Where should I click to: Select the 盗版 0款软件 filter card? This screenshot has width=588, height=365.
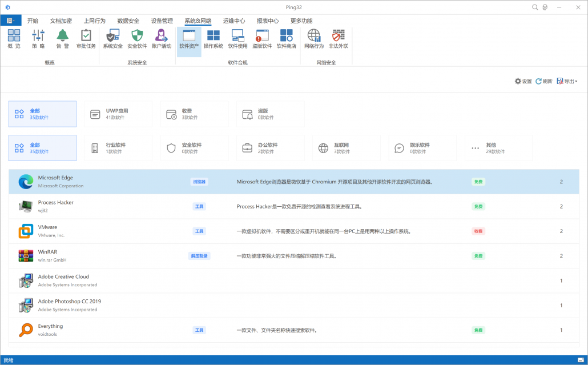click(271, 114)
